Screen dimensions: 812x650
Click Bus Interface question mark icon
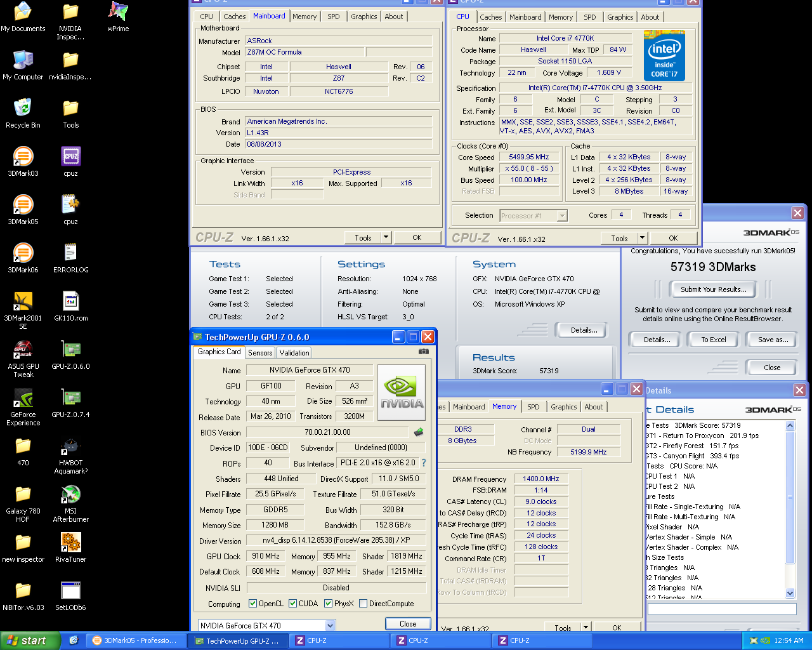(x=424, y=463)
